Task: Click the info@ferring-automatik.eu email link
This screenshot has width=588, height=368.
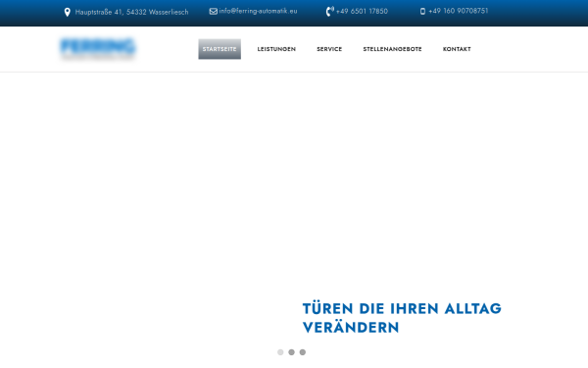Action: point(258,11)
